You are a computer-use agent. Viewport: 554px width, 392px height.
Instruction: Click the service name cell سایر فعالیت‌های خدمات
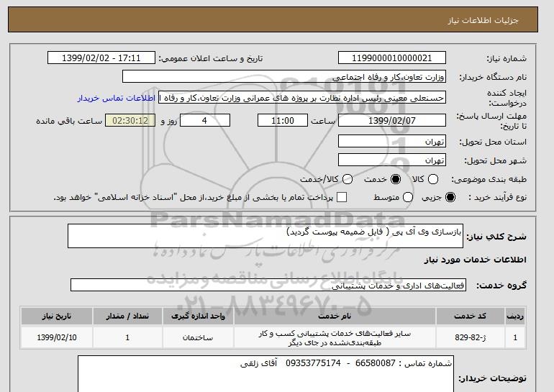click(x=335, y=337)
